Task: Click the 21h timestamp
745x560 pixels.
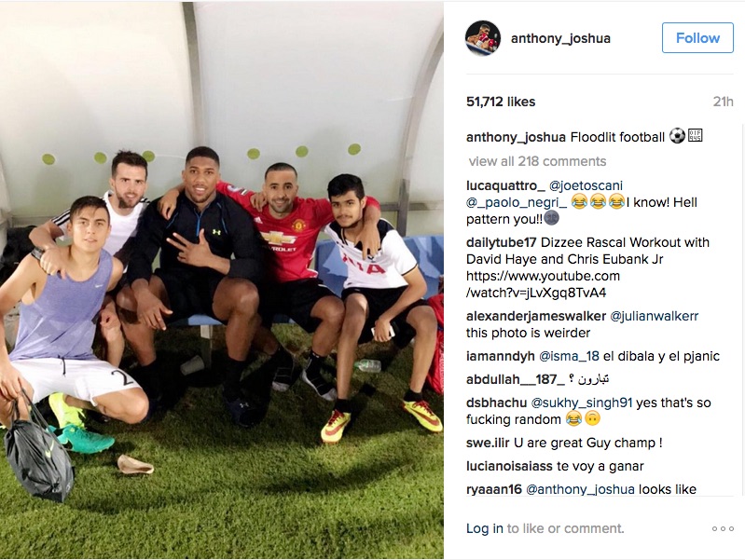Action: point(724,102)
